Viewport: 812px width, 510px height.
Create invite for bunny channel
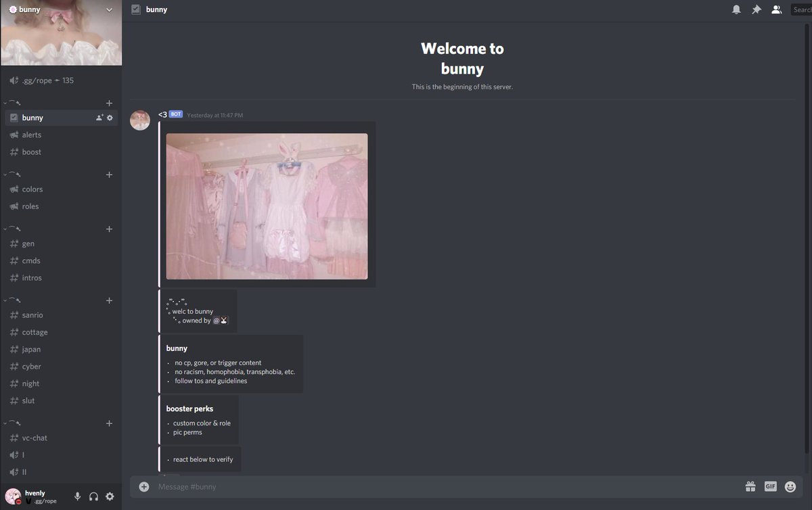[99, 118]
